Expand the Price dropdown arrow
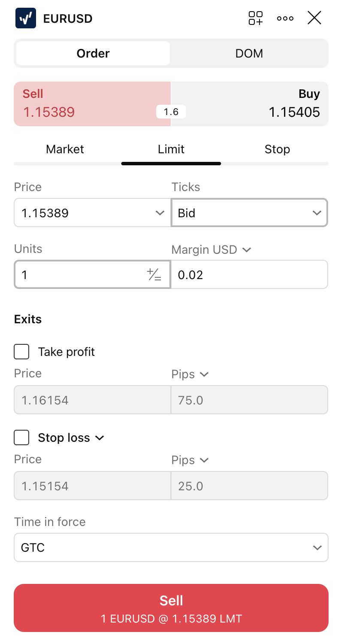The width and height of the screenshot is (338, 644). tap(160, 213)
